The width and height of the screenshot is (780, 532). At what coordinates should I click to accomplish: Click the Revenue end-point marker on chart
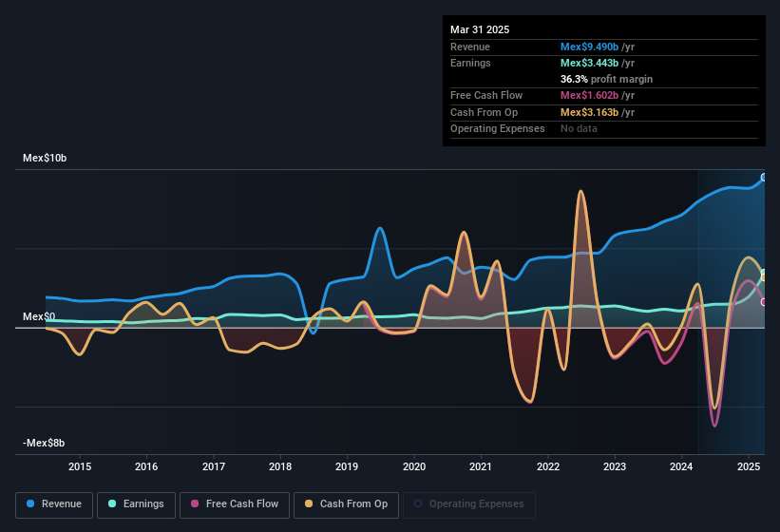(764, 178)
